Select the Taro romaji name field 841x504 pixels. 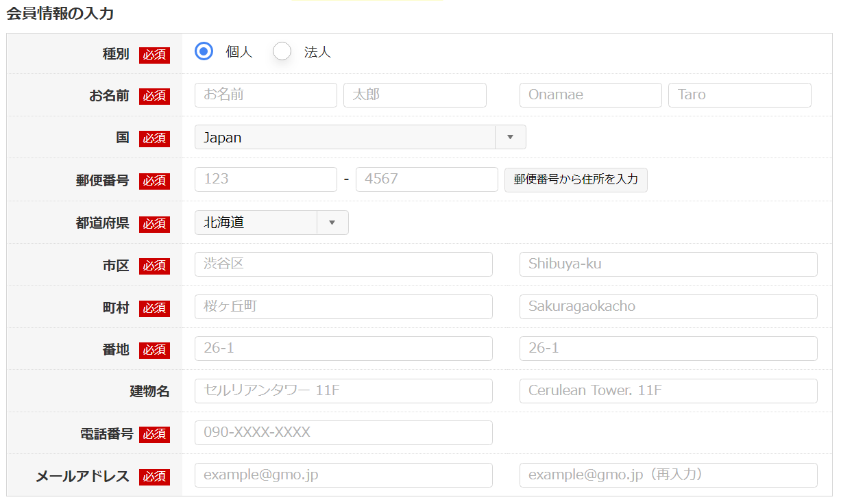740,95
